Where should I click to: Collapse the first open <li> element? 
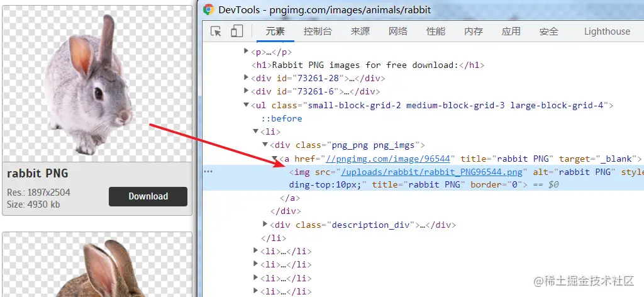[x=256, y=131]
